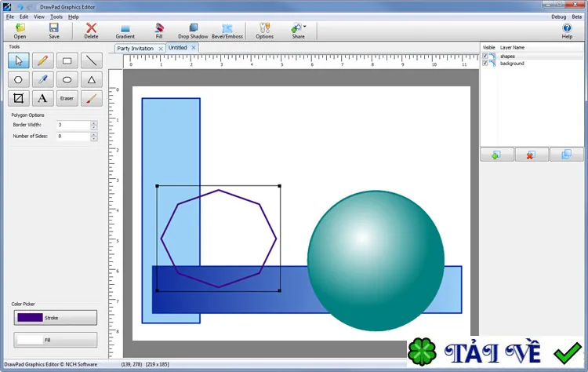Toggle visibility of background layer
Image resolution: width=588 pixels, height=372 pixels.
(485, 63)
